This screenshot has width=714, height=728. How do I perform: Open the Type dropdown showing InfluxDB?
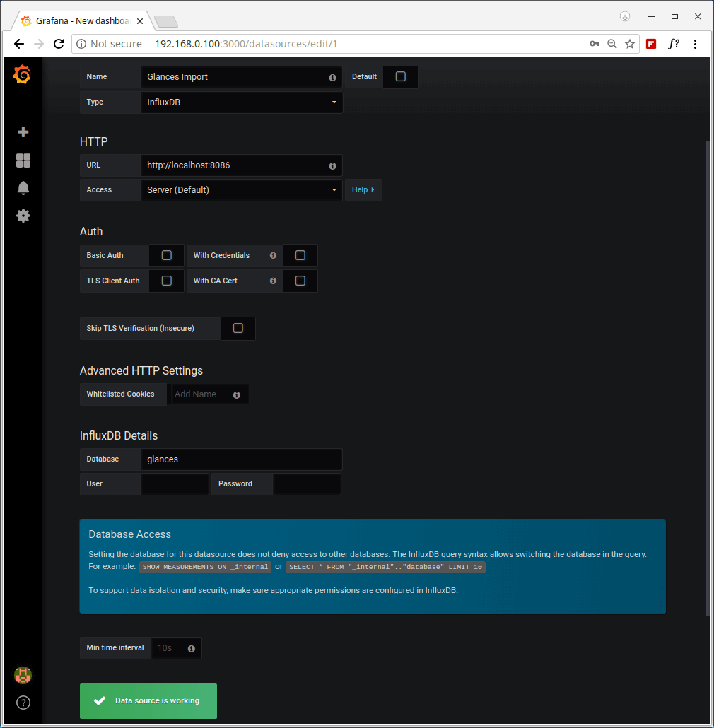241,102
